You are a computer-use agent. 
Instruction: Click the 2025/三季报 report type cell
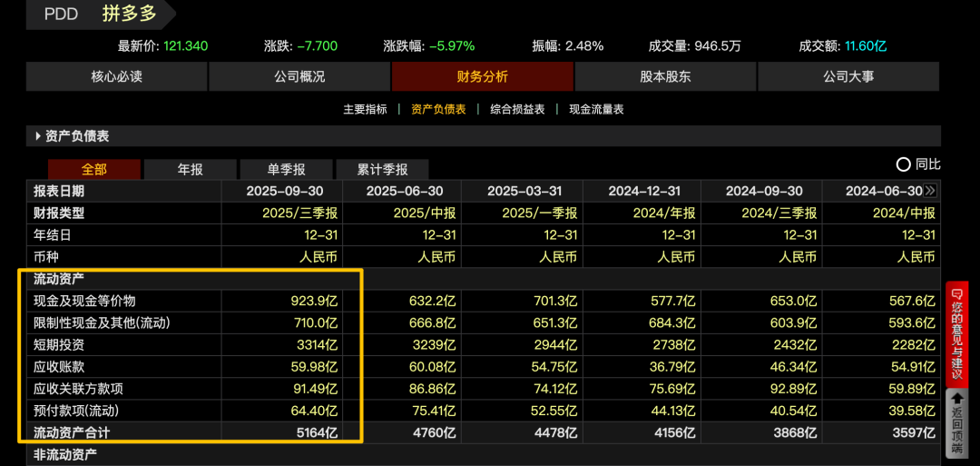[300, 213]
